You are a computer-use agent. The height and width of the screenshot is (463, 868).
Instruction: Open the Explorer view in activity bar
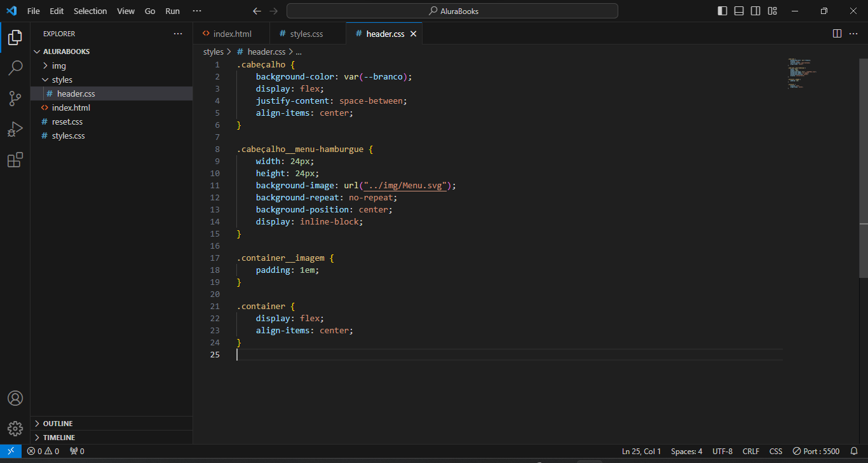(15, 38)
